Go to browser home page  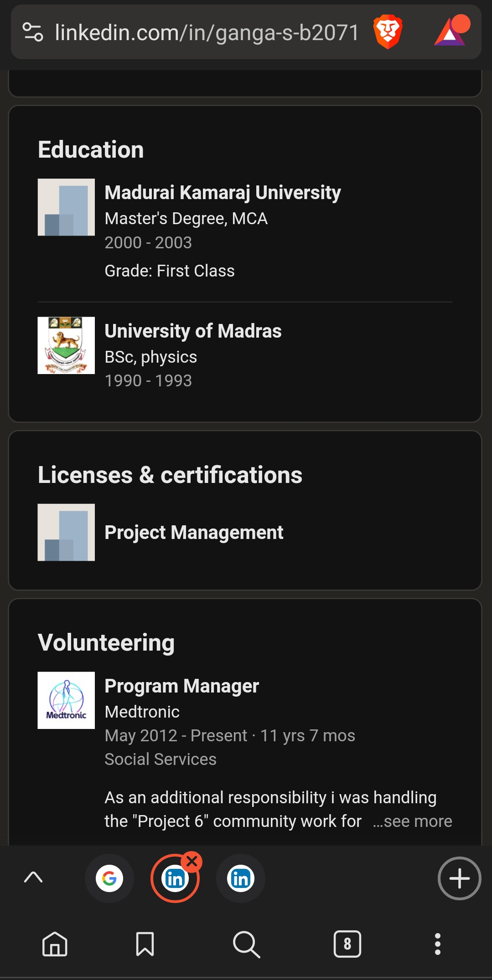click(x=55, y=944)
